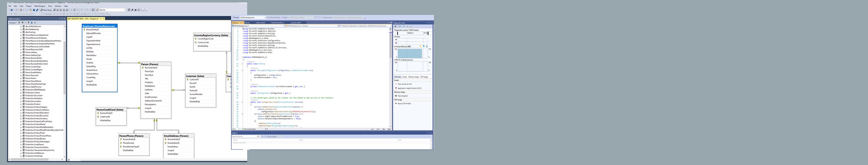Open CPU Usage tab in Diagnostic Tools

[x=424, y=77]
